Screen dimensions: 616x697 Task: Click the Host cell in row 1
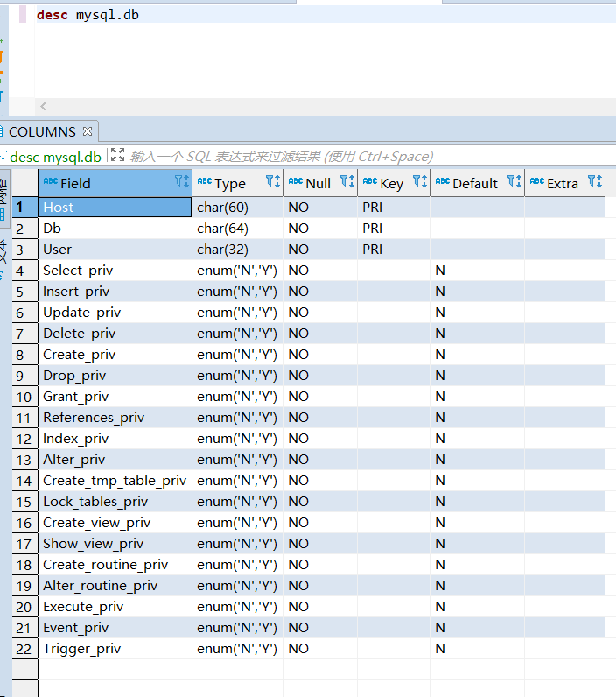pos(114,208)
